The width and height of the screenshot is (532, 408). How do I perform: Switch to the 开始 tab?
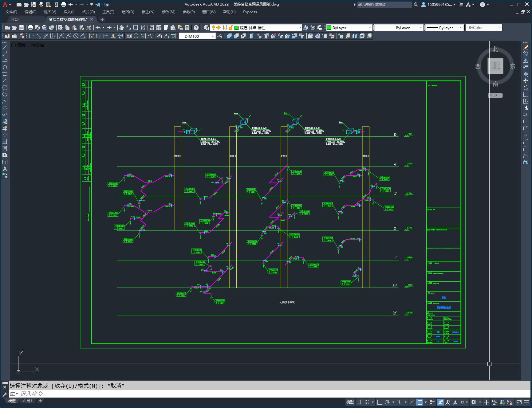[x=15, y=19]
